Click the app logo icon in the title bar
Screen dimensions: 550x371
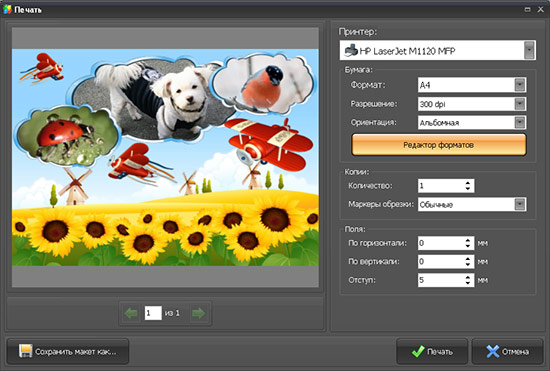7,9
